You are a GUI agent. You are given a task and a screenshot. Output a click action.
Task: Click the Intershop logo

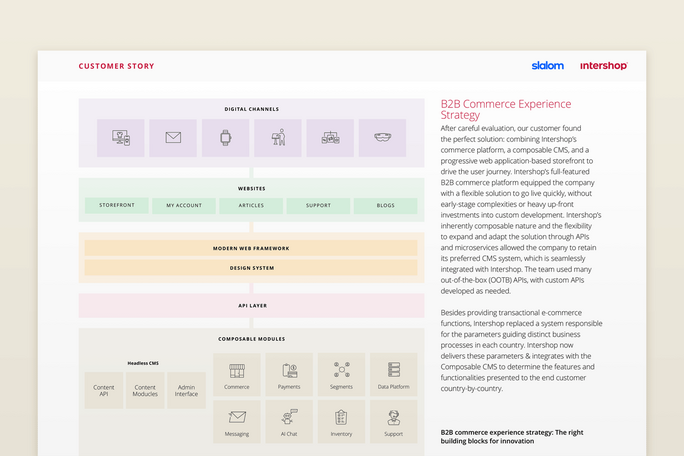click(x=603, y=66)
